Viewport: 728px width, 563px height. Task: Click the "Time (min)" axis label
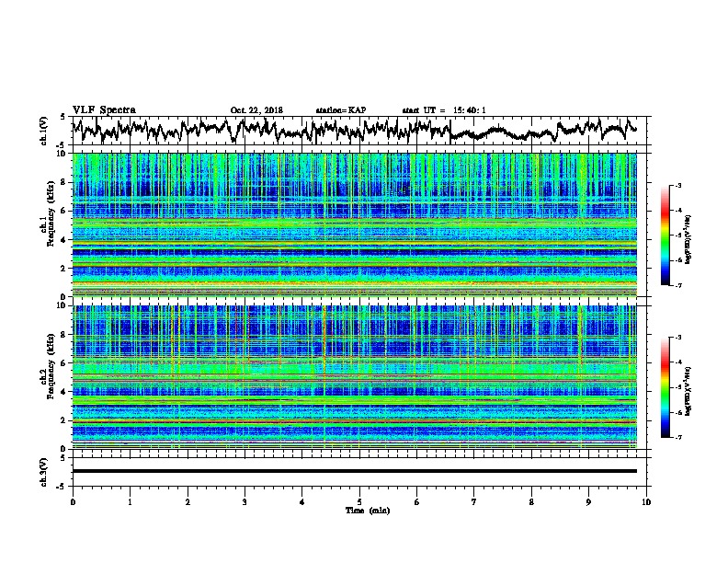click(368, 511)
